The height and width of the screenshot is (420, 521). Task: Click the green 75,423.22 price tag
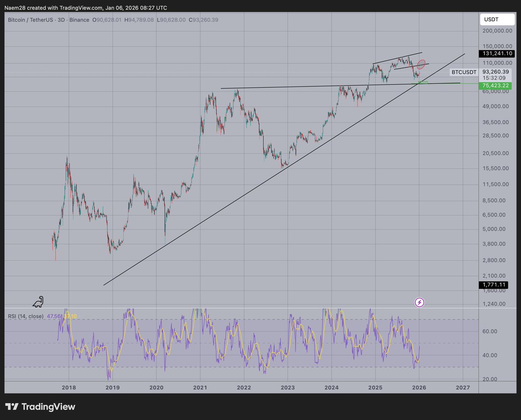[x=495, y=86]
